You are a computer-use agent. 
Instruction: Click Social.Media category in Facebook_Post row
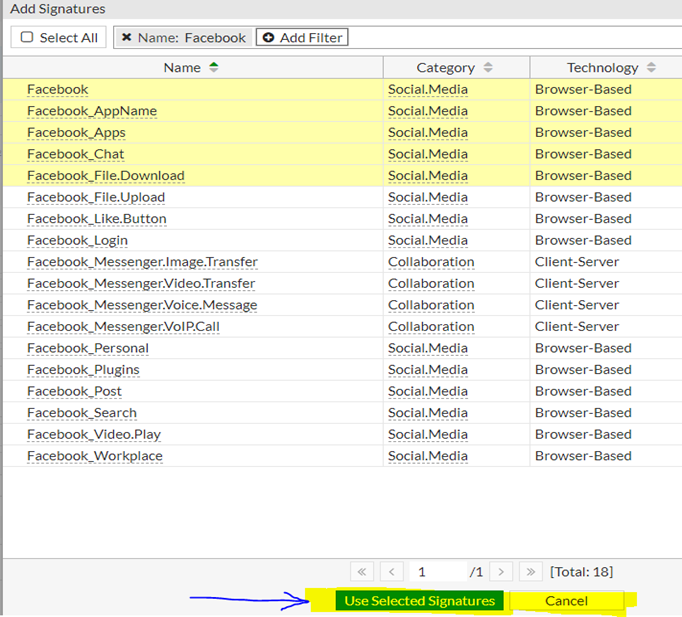point(428,391)
